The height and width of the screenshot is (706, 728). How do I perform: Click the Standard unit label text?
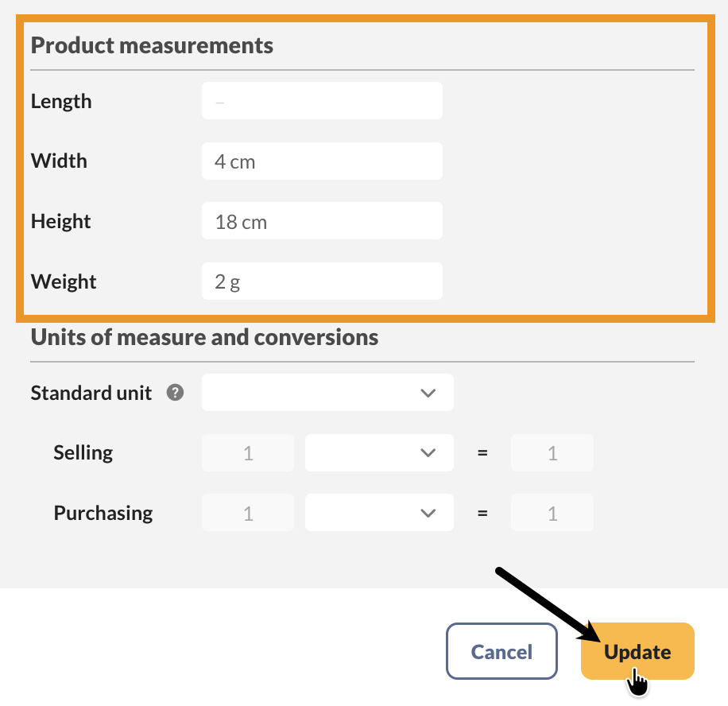[x=91, y=393]
